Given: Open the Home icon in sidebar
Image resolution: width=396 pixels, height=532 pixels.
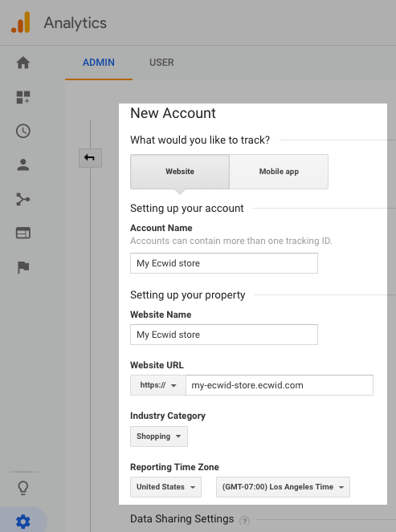Looking at the screenshot, I should click(x=23, y=63).
